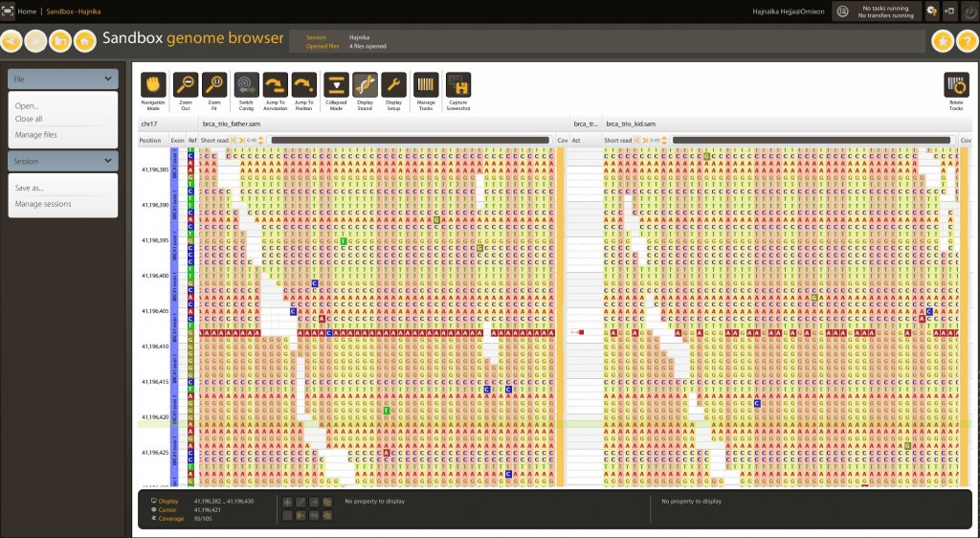This screenshot has height=538, width=980.
Task: Select the truncated brca_tr... track header
Action: coord(586,124)
